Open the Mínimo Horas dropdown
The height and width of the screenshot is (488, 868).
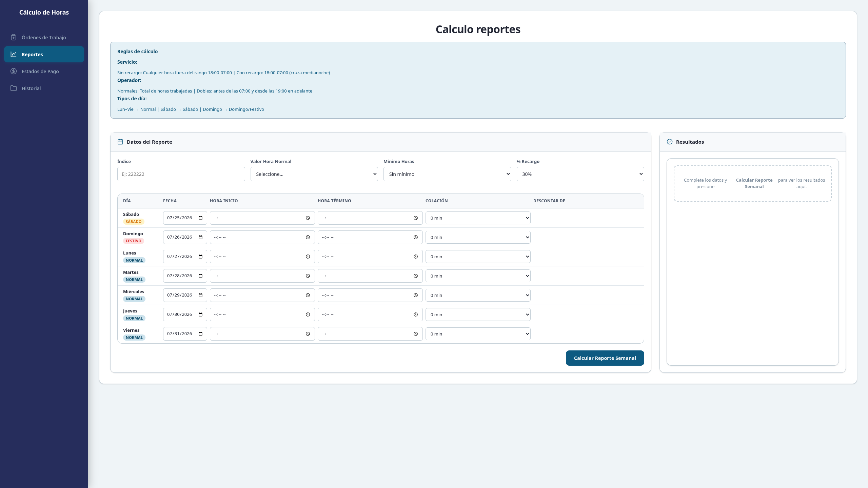tap(447, 174)
